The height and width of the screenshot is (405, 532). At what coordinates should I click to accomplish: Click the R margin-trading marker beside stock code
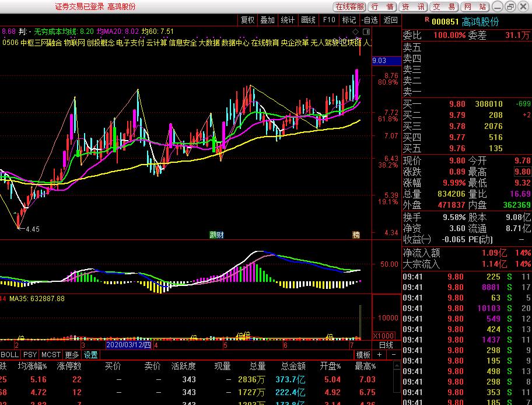[427, 20]
